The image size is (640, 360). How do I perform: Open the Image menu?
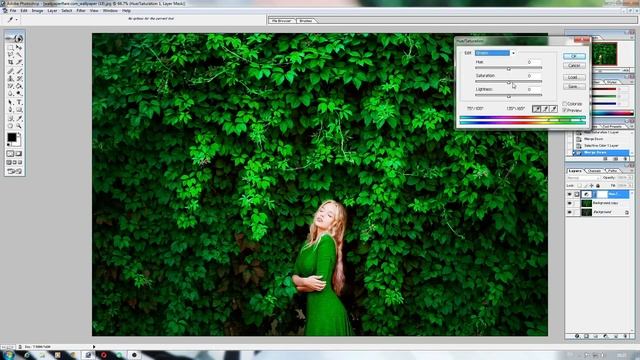point(37,11)
